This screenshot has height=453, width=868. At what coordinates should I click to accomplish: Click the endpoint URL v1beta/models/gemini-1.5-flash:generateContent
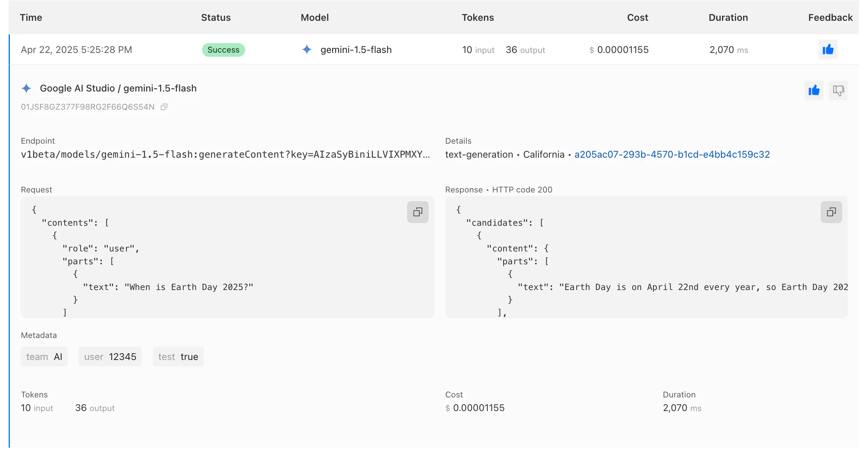(226, 154)
